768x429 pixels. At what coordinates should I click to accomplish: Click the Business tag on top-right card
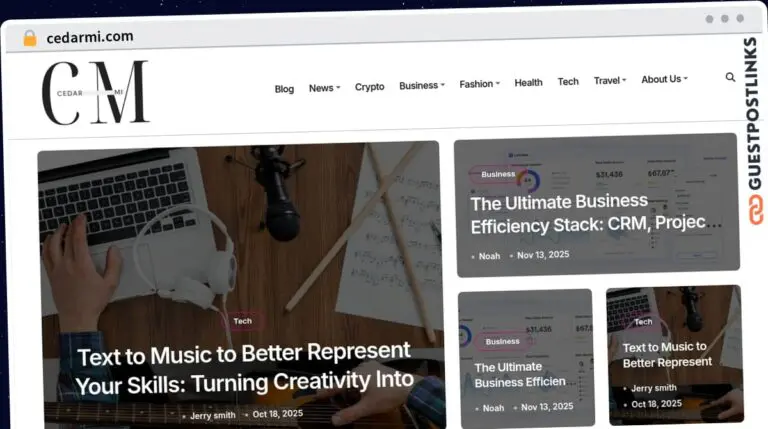(498, 174)
